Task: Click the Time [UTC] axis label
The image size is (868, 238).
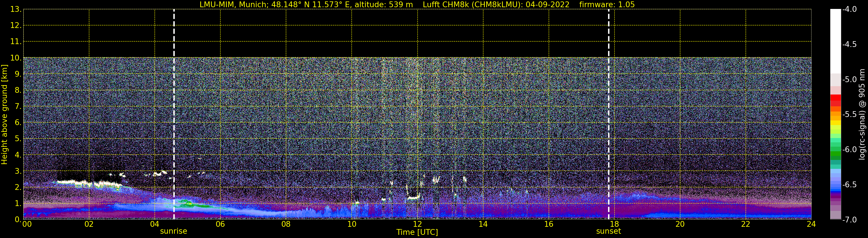Action: tap(417, 232)
